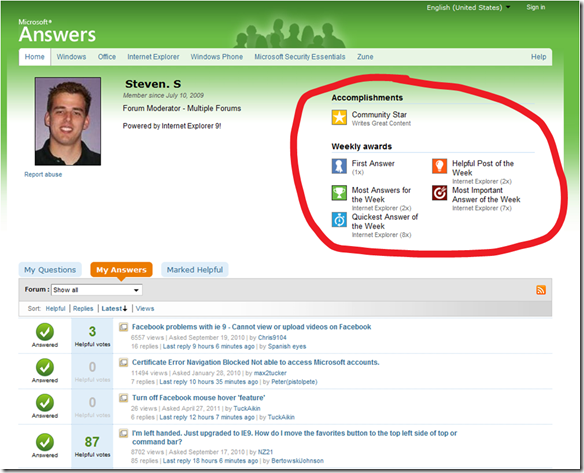Click the Facebook problems thread icon
584x473 pixels.
tap(123, 327)
